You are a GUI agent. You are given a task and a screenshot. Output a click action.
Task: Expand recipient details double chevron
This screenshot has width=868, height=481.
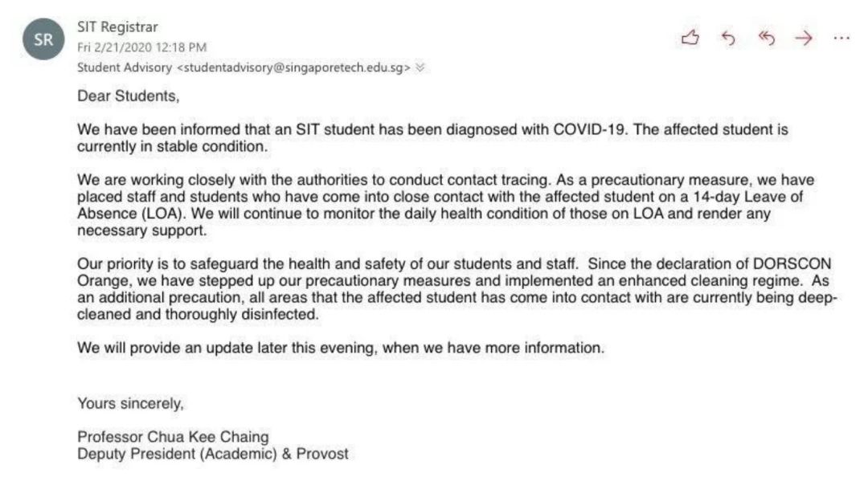pos(420,67)
